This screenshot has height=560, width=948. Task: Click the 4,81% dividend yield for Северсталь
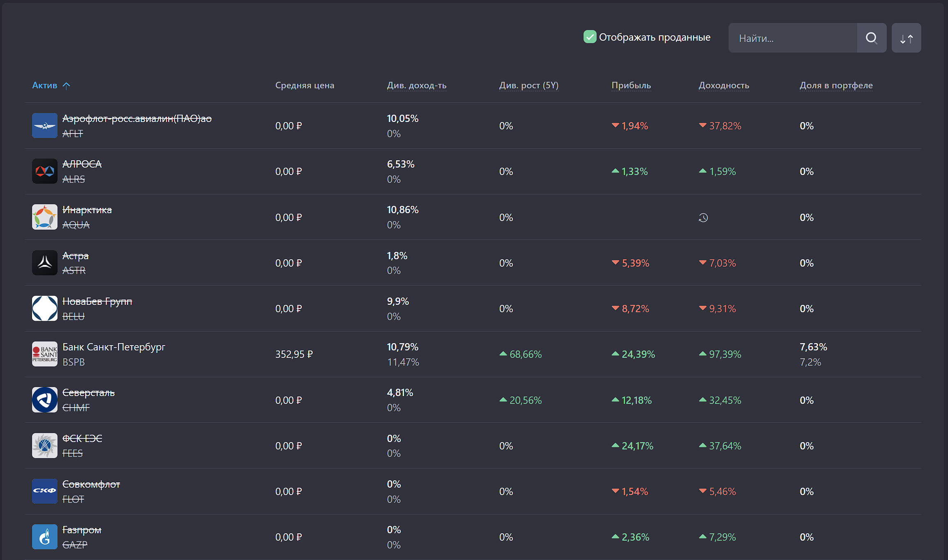click(x=400, y=392)
